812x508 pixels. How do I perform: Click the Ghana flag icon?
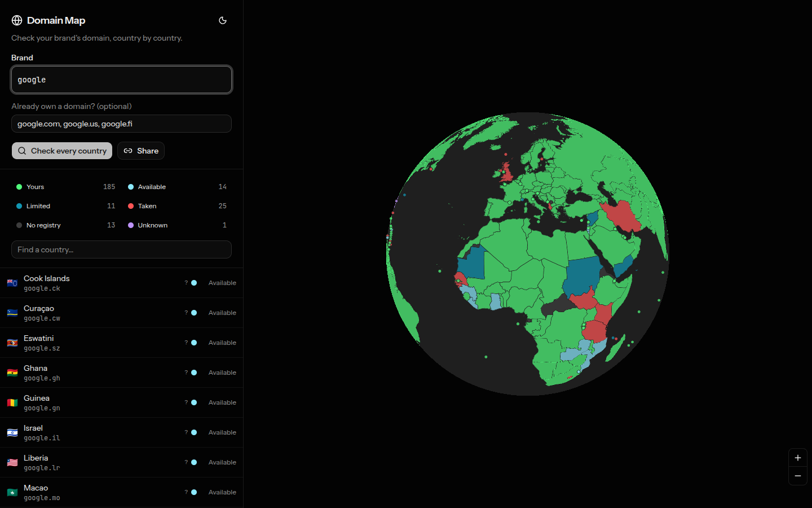(12, 373)
